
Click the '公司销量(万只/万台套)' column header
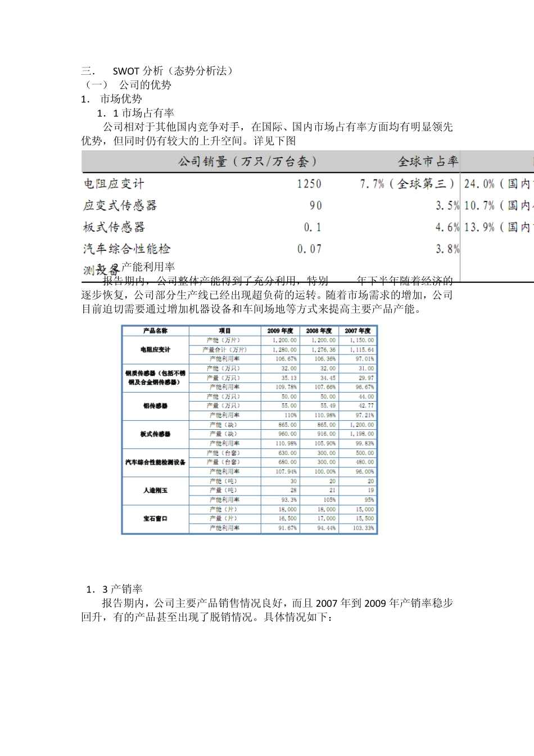pyautogui.click(x=248, y=162)
